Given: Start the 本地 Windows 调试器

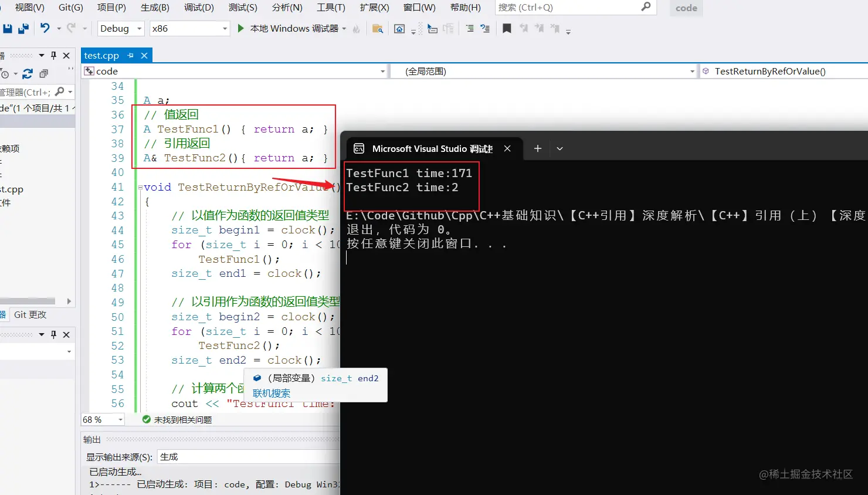Looking at the screenshot, I should tap(291, 28).
